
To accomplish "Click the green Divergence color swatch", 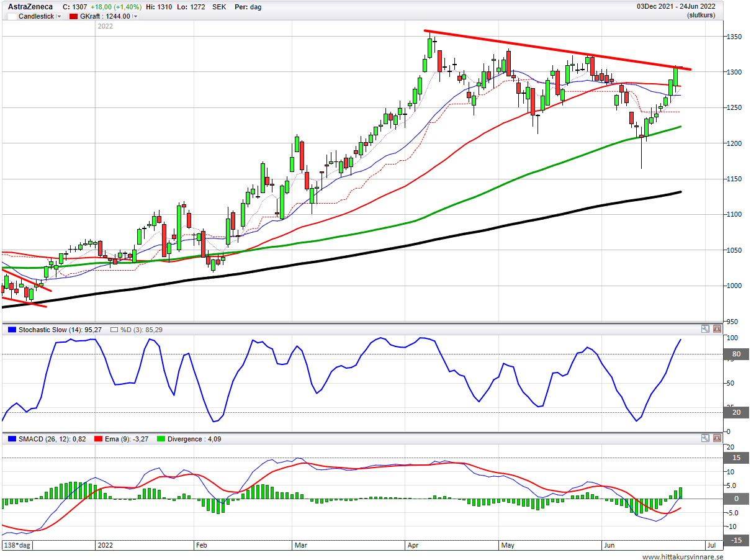I will (x=161, y=439).
